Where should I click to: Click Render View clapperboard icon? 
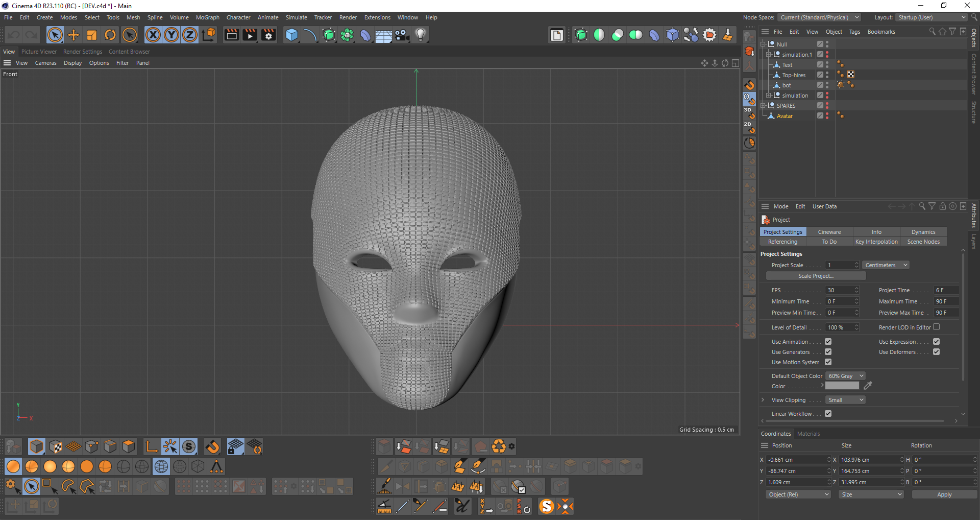pos(232,35)
